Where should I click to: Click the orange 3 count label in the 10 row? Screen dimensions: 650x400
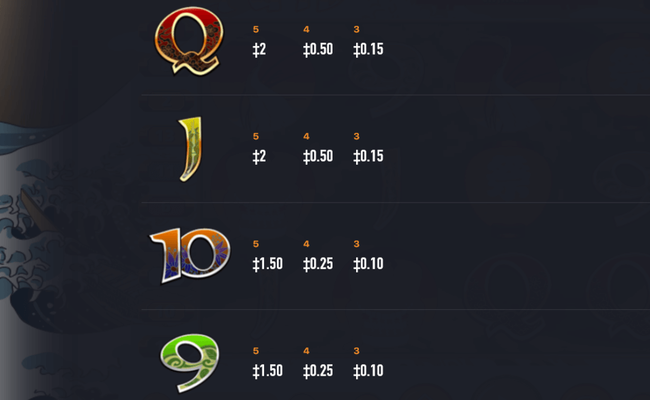click(357, 244)
